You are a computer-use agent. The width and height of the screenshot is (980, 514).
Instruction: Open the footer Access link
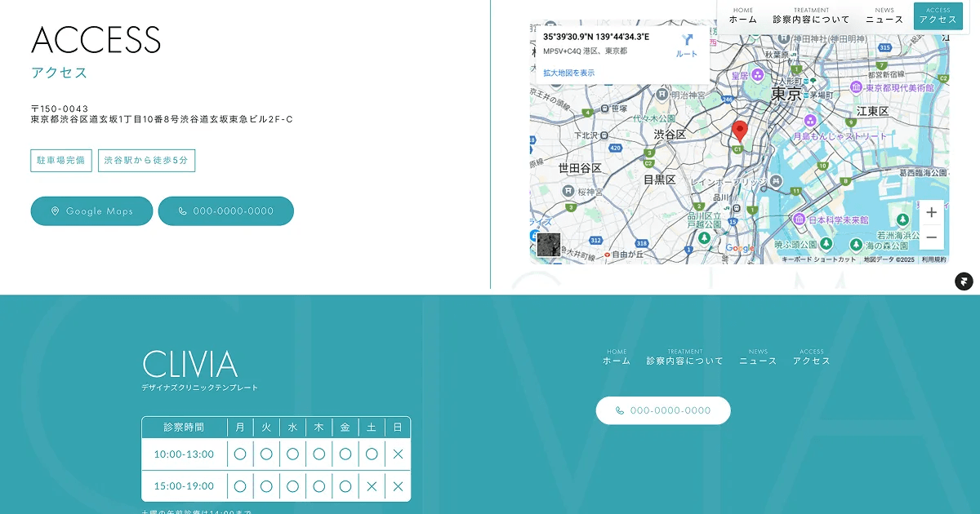pos(811,357)
